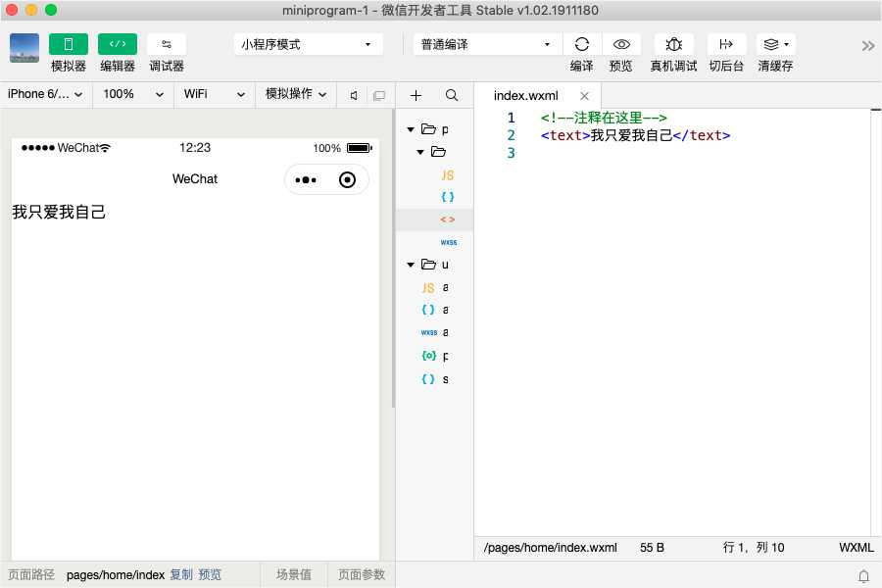882x588 pixels.
Task: Click the 场景值 button
Action: pos(294,574)
